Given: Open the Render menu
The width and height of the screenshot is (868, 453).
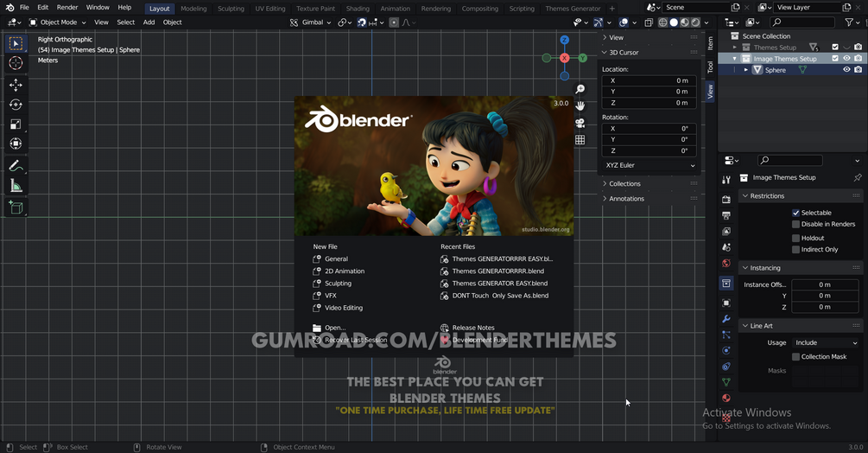Looking at the screenshot, I should (x=67, y=8).
